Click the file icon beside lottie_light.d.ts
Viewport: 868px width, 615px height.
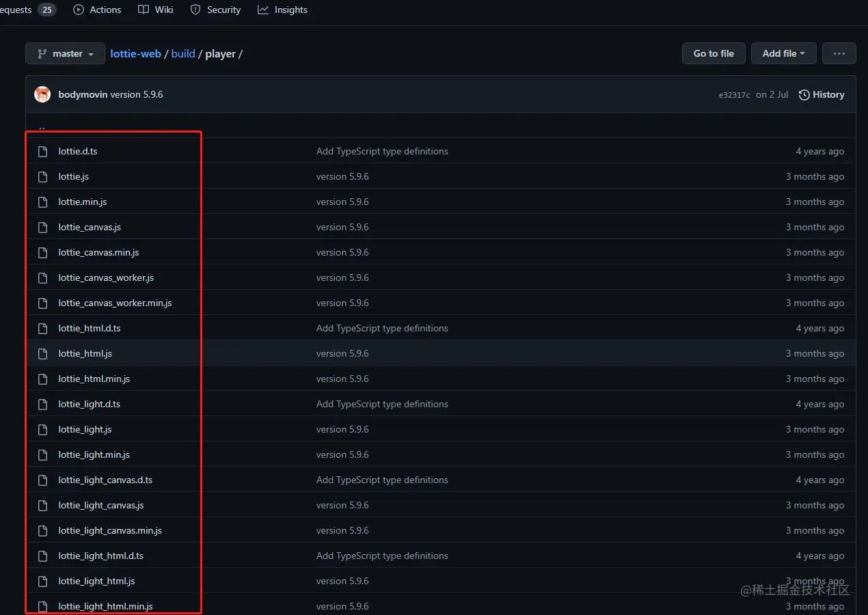coord(43,404)
